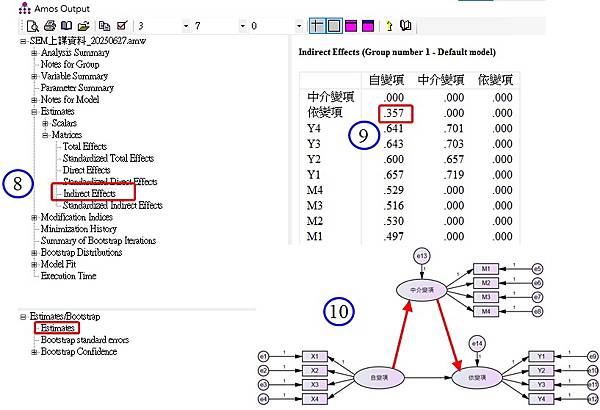Image resolution: width=600 pixels, height=410 pixels.
Task: Click the yellow help pointer icon
Action: point(389,26)
